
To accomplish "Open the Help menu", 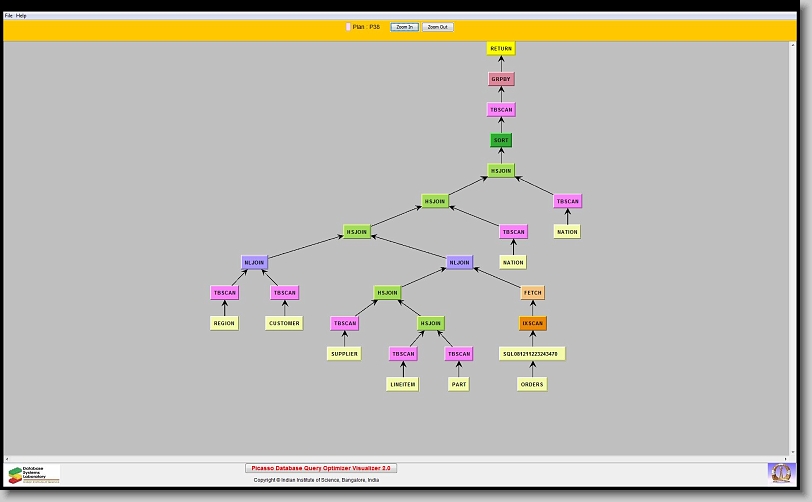I will pos(22,16).
